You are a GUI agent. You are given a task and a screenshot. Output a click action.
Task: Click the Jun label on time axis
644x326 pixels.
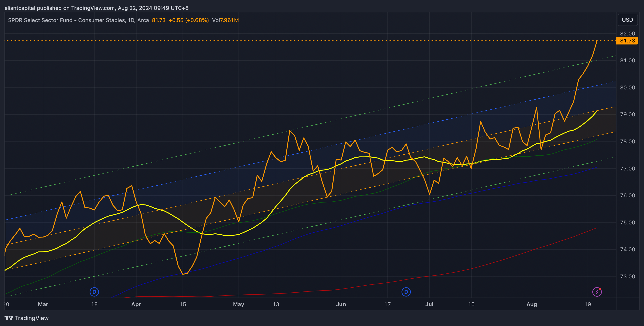pyautogui.click(x=341, y=304)
